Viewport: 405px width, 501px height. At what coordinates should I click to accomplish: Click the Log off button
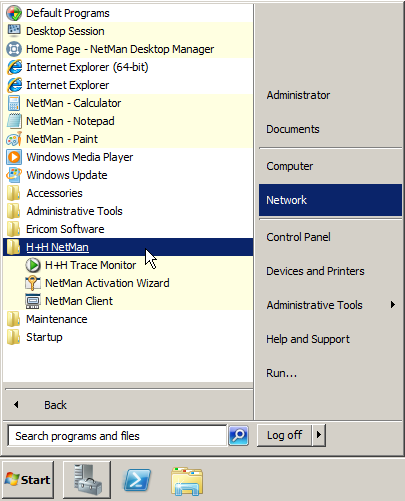click(x=284, y=435)
